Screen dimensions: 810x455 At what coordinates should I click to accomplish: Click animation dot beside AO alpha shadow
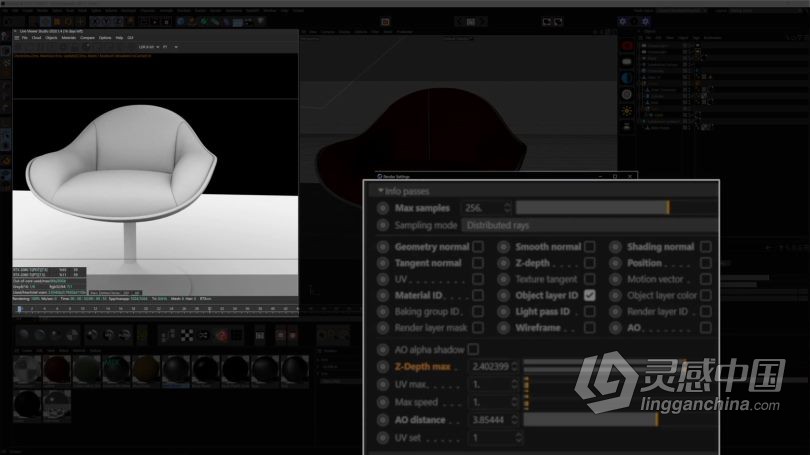click(x=383, y=350)
